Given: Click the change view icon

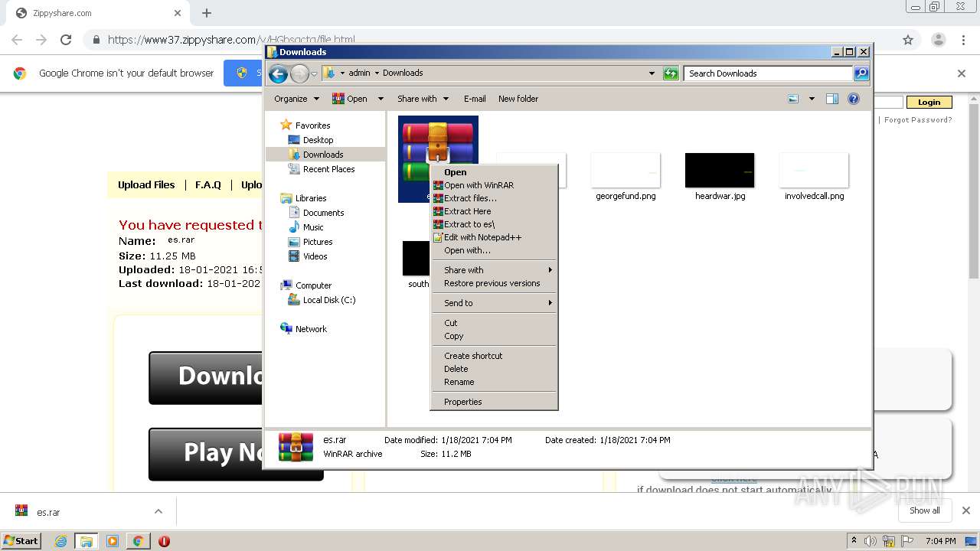Looking at the screenshot, I should tap(793, 99).
